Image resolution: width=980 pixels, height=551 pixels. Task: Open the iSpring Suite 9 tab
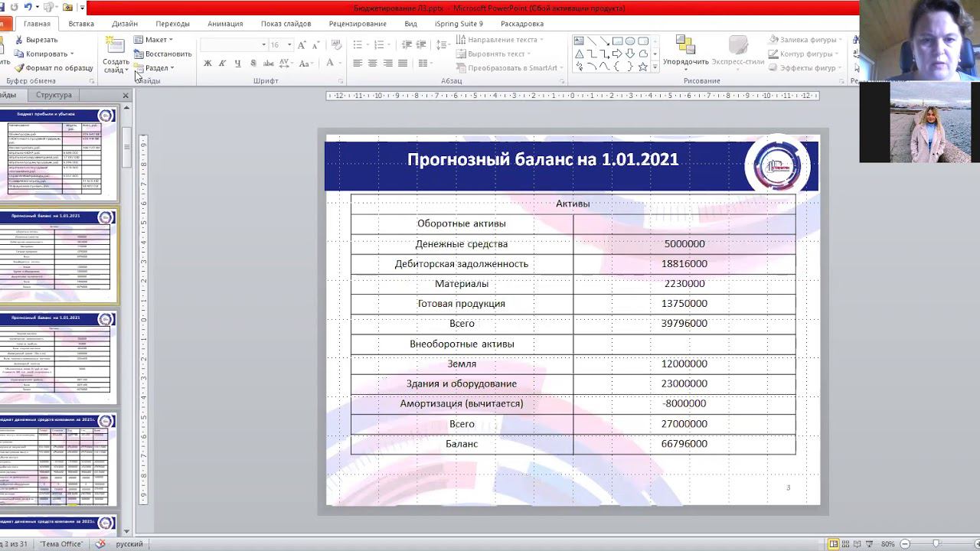pos(459,24)
